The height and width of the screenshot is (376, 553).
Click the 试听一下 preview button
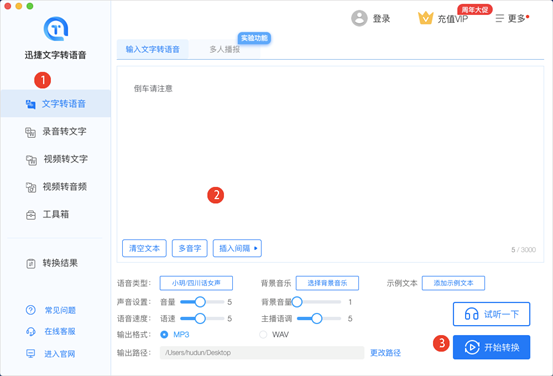tap(492, 314)
